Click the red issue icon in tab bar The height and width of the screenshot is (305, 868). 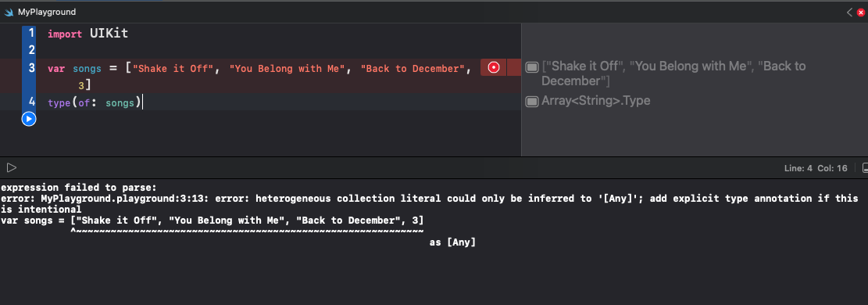(861, 13)
